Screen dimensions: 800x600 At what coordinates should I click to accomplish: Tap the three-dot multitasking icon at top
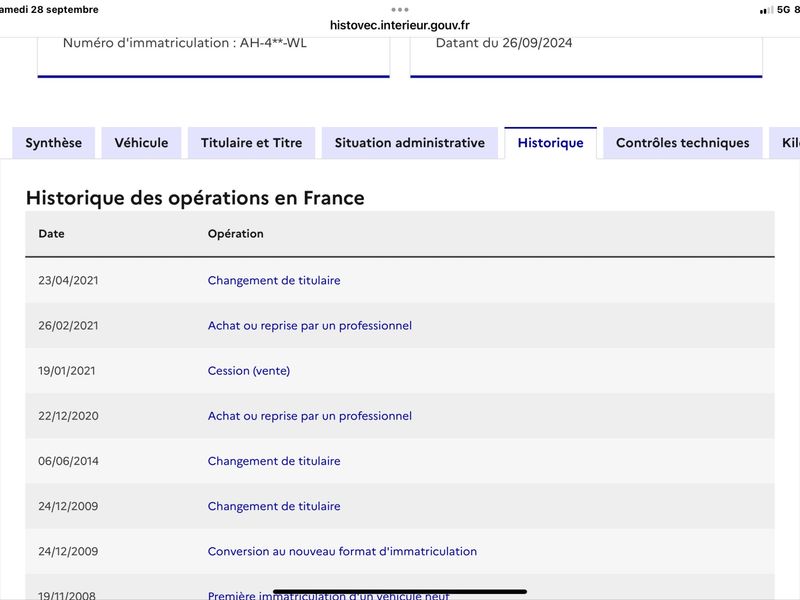[x=399, y=10]
